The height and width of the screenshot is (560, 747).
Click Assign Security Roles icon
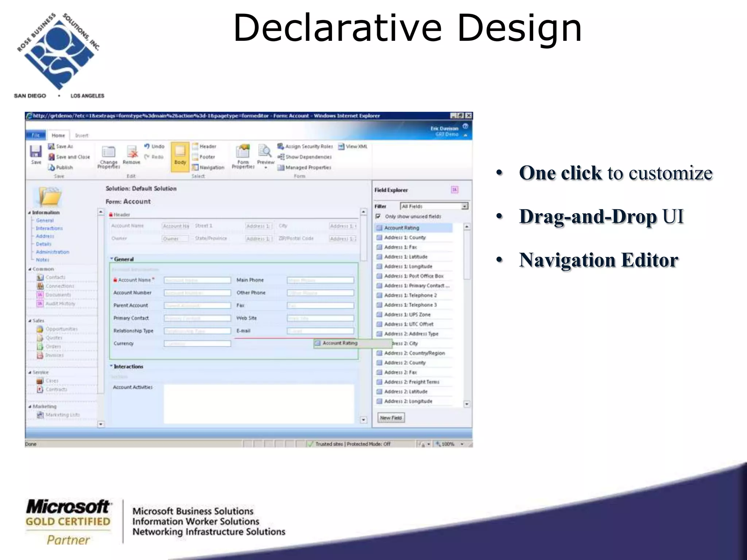point(280,147)
